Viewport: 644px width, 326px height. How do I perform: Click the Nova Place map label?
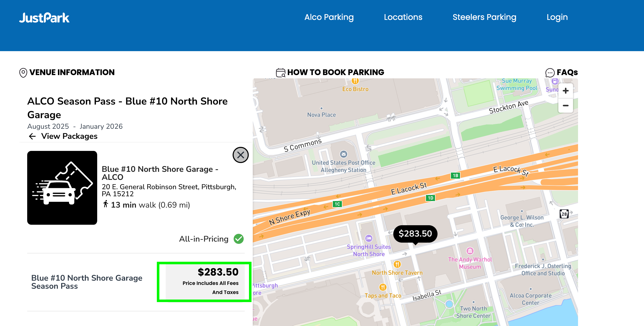tap(321, 115)
